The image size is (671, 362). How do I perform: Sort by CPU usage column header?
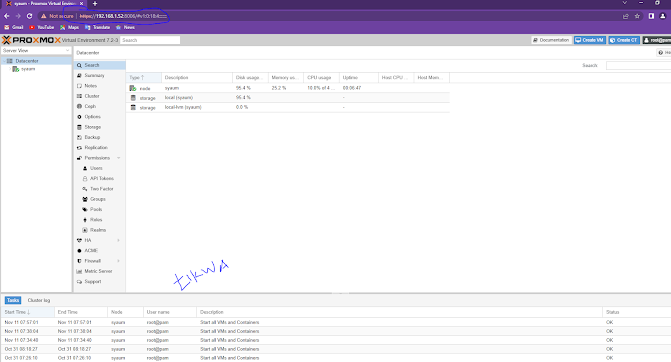[321, 77]
